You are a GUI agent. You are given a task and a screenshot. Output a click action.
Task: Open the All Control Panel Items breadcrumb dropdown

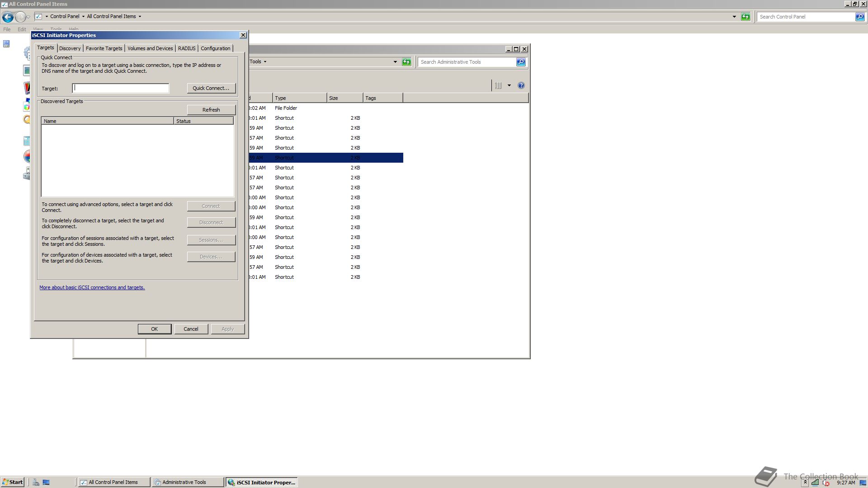click(140, 17)
